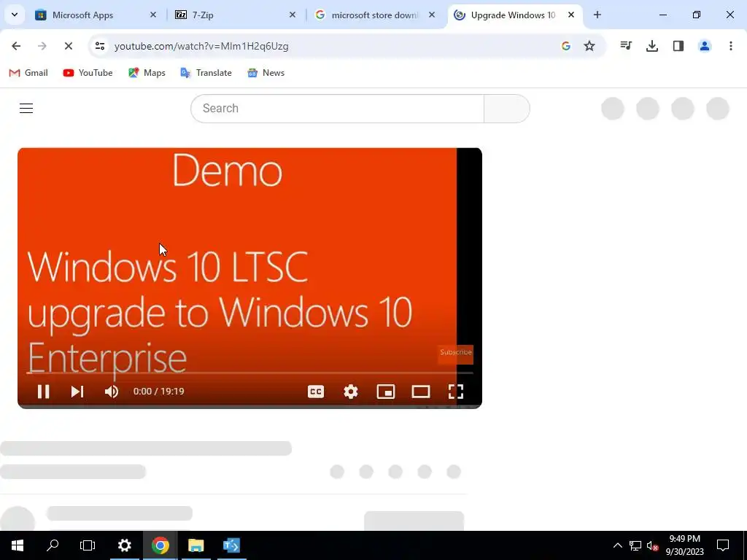Open the taskbar clock and date
Viewport: 747px width, 560px height.
pyautogui.click(x=684, y=545)
